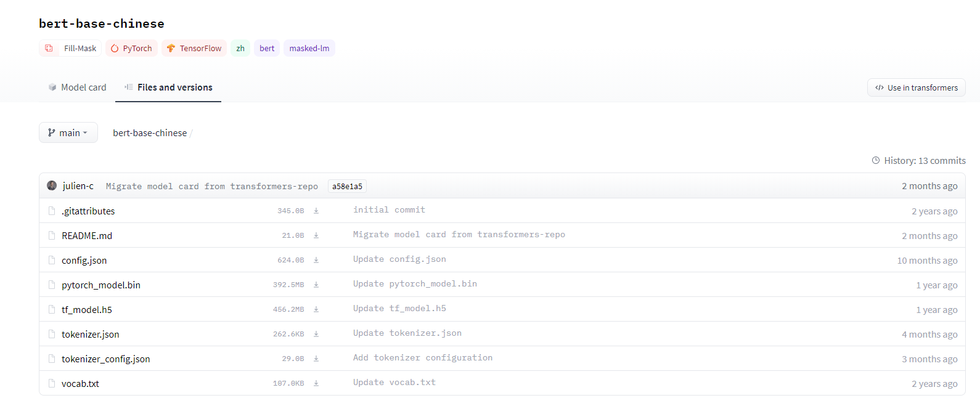
Task: Click the a58e1a5 commit hash badge
Action: point(347,186)
